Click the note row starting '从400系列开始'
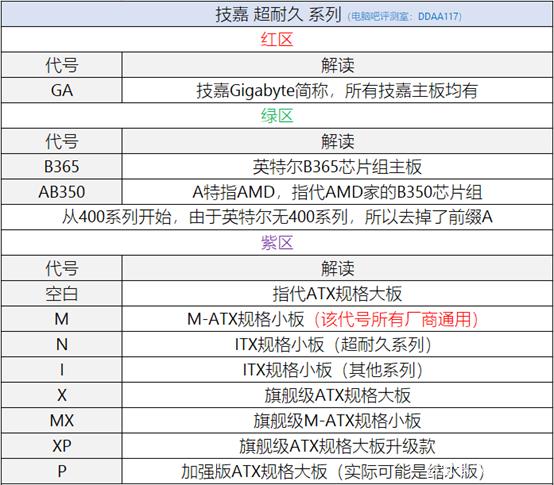554x485 pixels. pyautogui.click(x=277, y=217)
